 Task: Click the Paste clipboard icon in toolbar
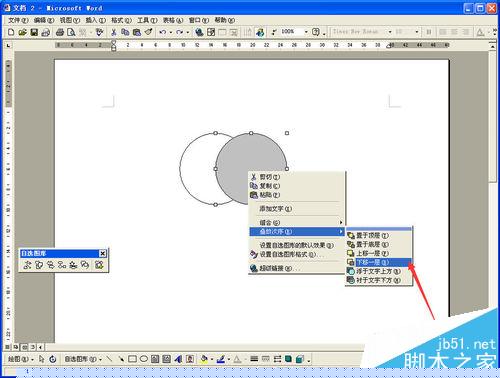(137, 32)
